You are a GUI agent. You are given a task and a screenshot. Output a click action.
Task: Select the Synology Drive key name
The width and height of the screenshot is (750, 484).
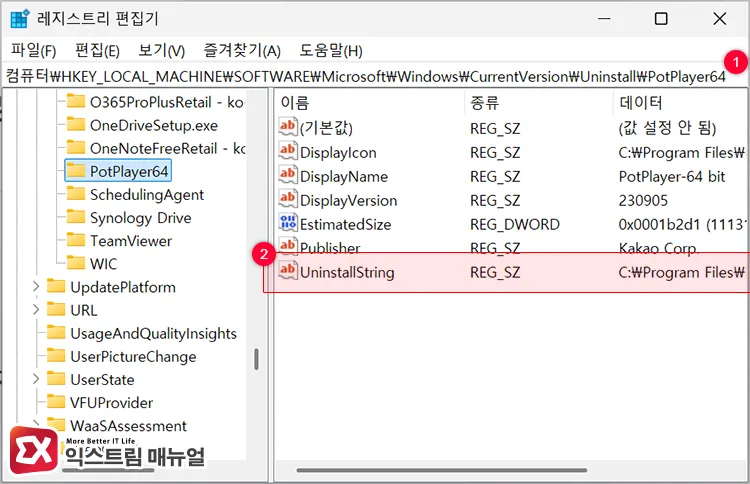(x=141, y=218)
